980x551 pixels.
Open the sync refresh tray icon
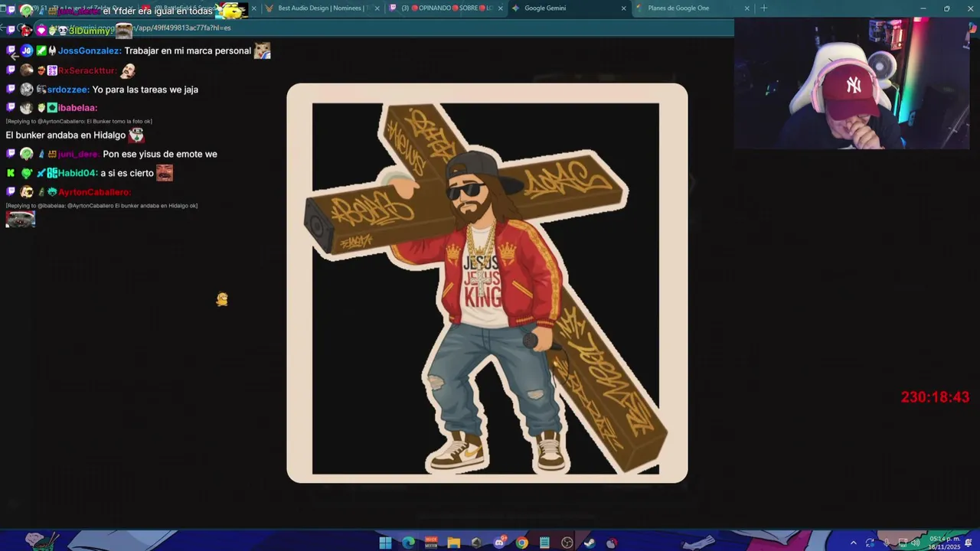point(870,543)
